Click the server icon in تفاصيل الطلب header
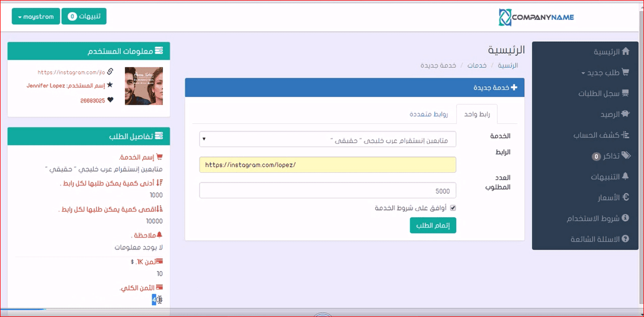644x317 pixels. click(x=159, y=136)
